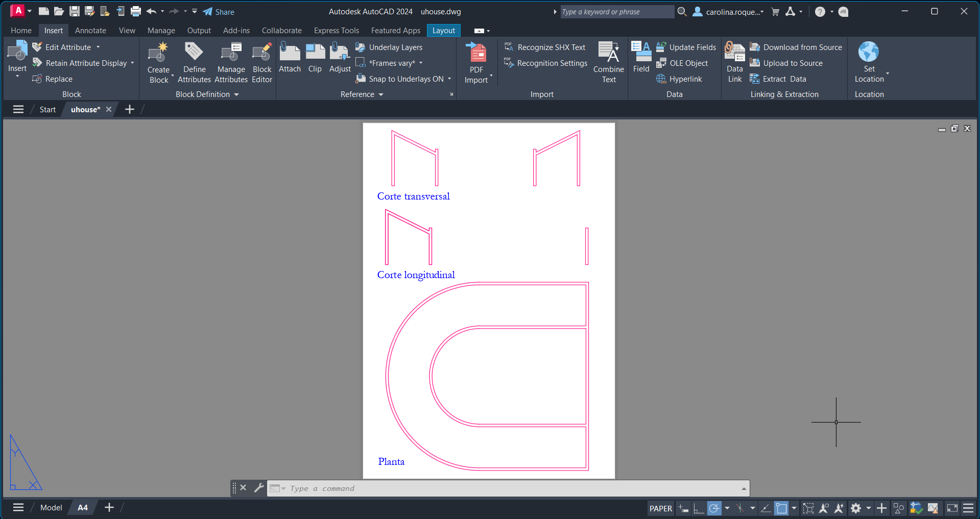The width and height of the screenshot is (980, 519).
Task: Click the PDF Import tool
Action: click(x=476, y=63)
